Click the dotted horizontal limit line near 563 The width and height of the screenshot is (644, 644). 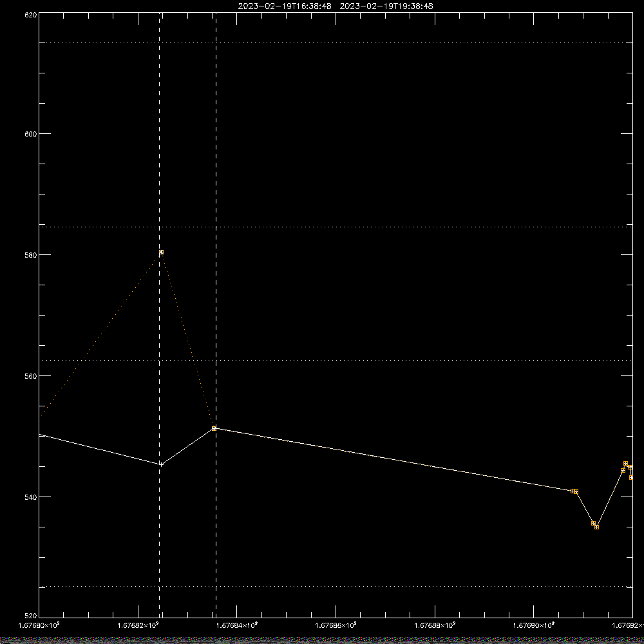(336, 360)
